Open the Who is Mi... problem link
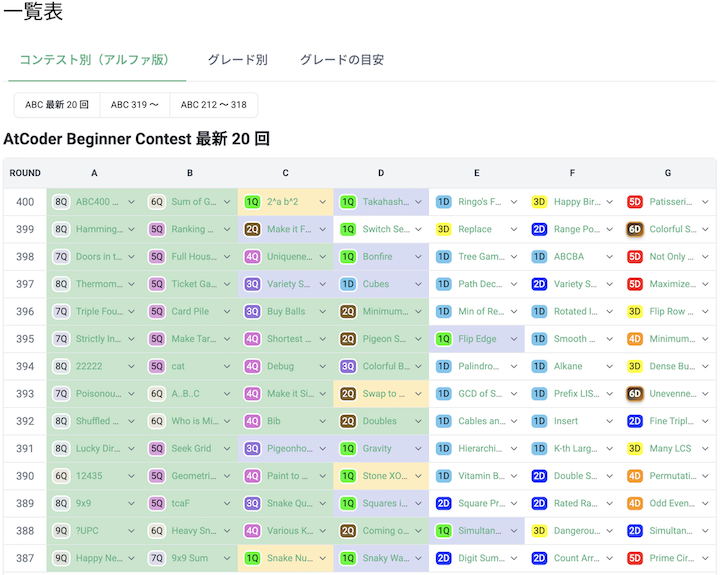 tap(195, 421)
